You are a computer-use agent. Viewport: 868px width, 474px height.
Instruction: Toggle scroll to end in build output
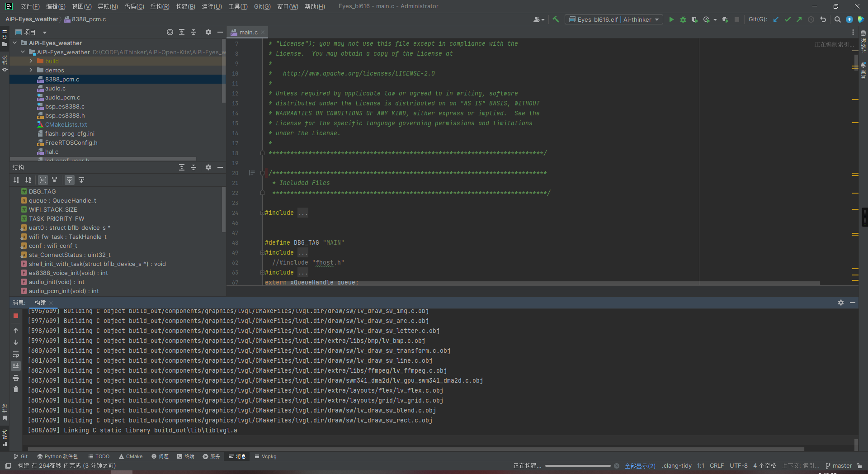(16, 366)
